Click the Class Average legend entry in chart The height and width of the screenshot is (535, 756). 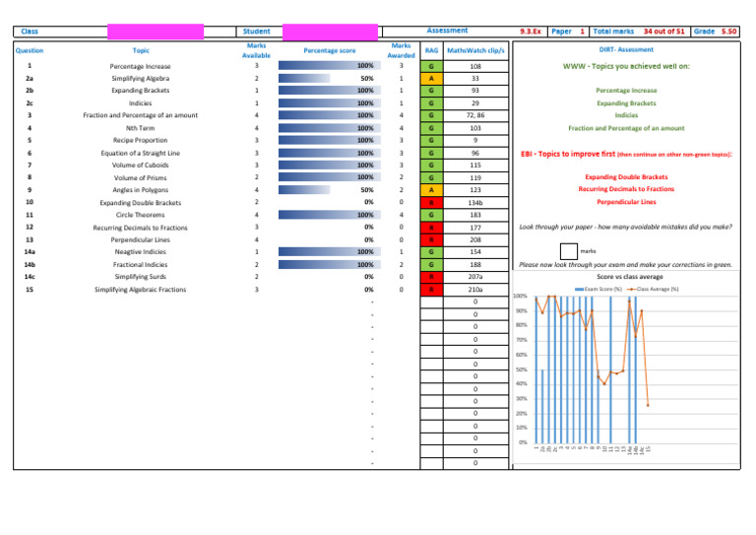click(x=653, y=289)
